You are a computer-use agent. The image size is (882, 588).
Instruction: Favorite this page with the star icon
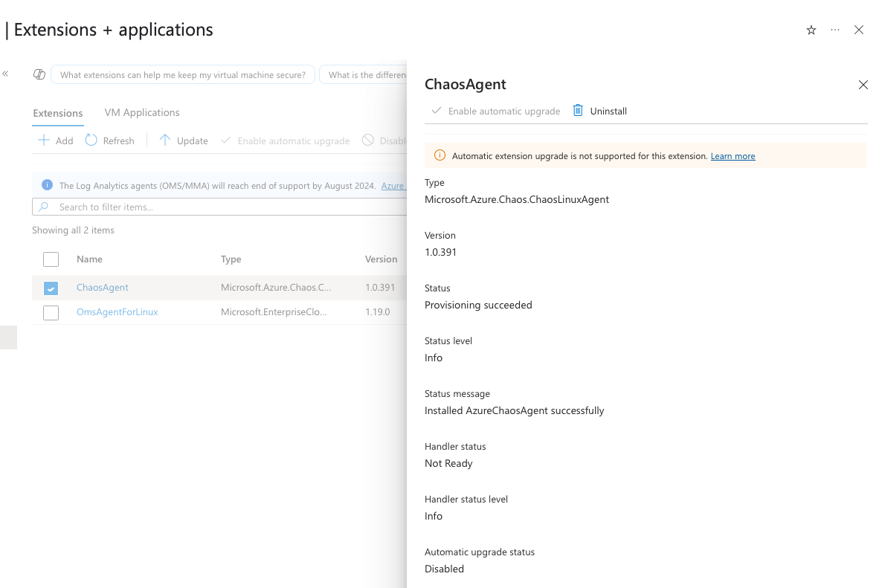pyautogui.click(x=811, y=30)
